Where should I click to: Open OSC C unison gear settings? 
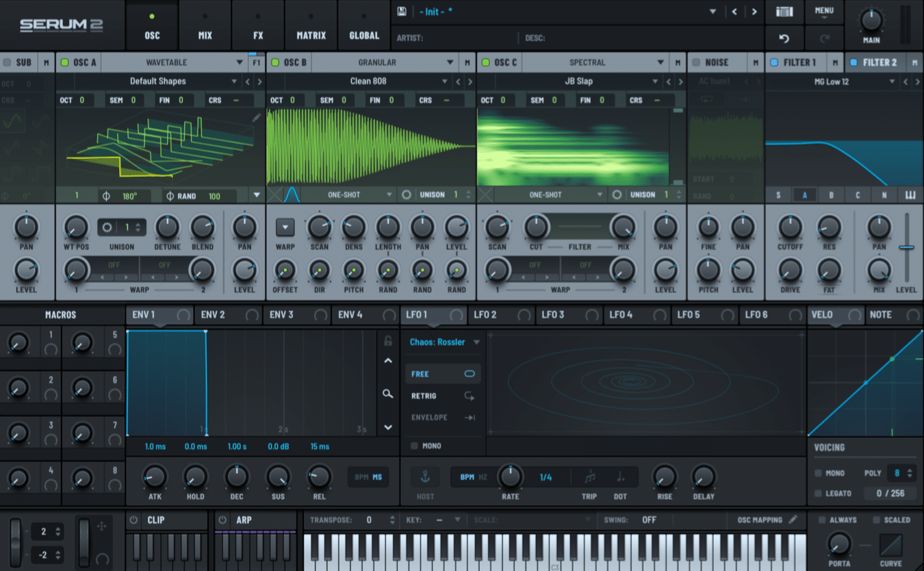click(617, 195)
